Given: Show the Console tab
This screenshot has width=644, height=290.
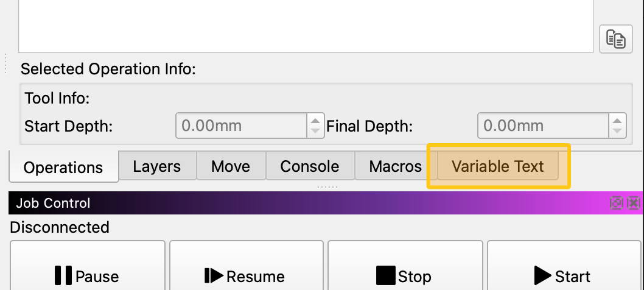Looking at the screenshot, I should (309, 166).
